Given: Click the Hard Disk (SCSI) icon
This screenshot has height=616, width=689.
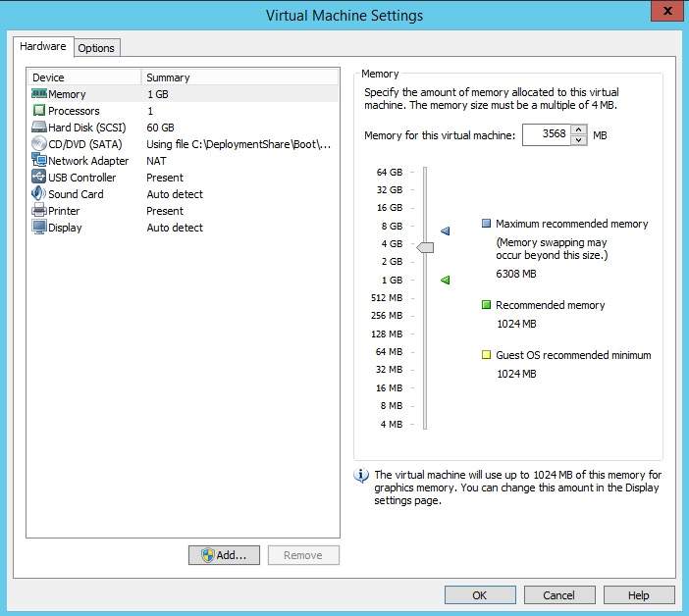Looking at the screenshot, I should click(39, 128).
